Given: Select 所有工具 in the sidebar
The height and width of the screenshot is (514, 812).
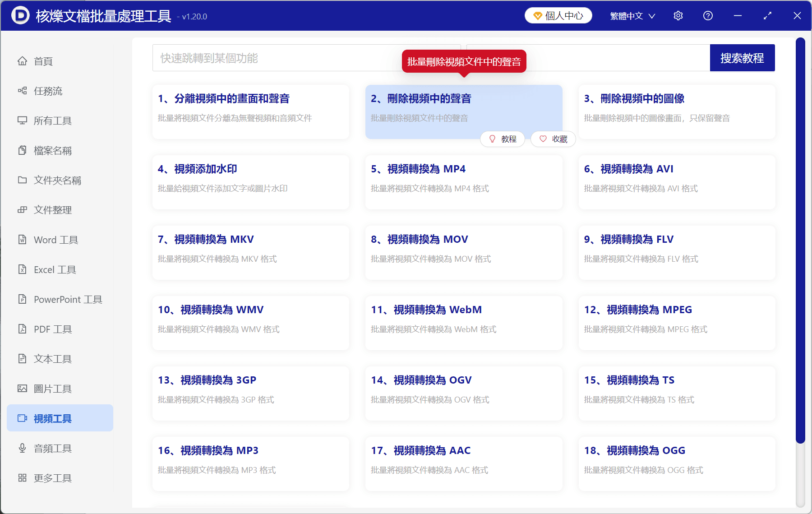Looking at the screenshot, I should coord(60,120).
